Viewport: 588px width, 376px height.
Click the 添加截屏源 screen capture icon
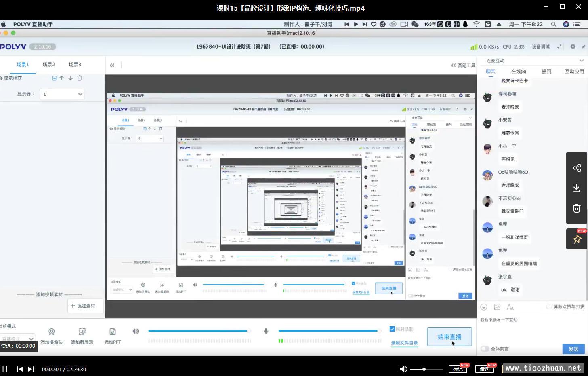[x=82, y=332]
